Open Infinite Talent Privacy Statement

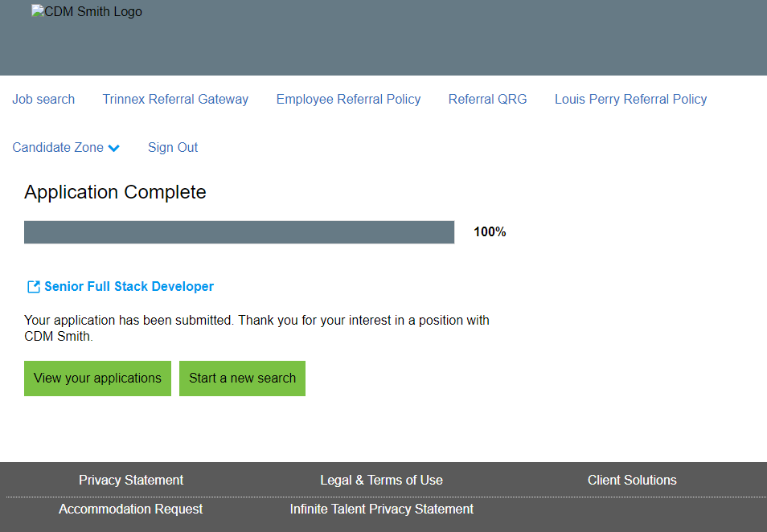(381, 509)
